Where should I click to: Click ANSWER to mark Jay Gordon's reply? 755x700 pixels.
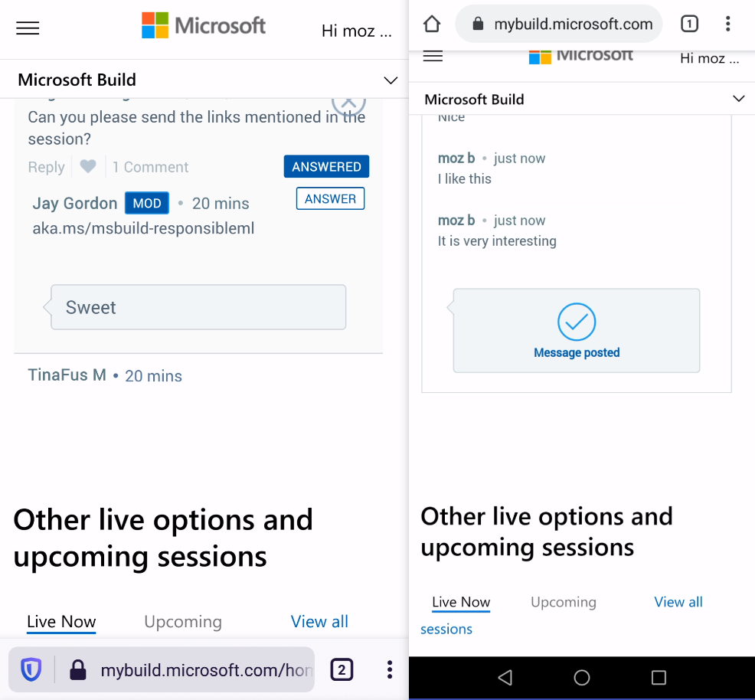[330, 198]
